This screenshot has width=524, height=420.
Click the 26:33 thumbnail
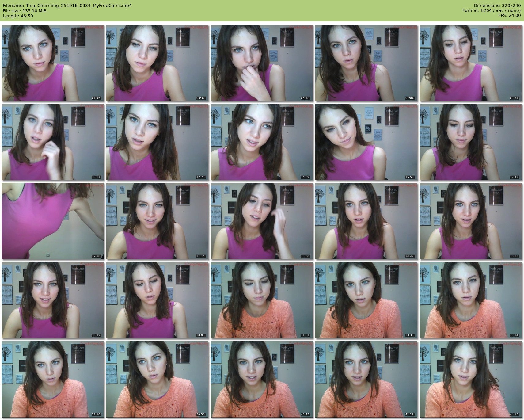471,221
